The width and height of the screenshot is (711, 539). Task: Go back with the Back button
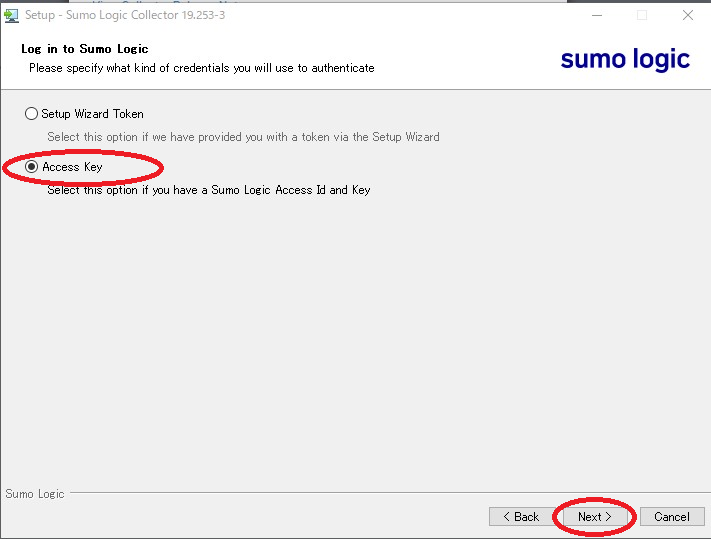tap(522, 517)
